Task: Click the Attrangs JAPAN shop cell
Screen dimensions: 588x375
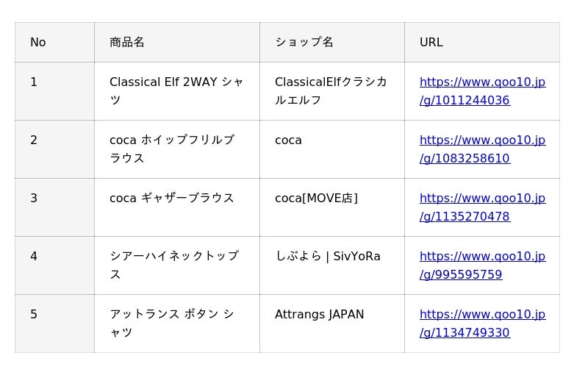Action: 320,315
